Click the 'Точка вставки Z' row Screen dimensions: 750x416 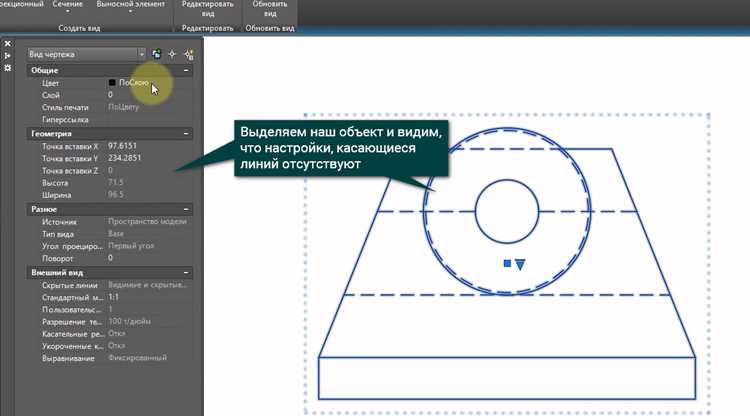(110, 171)
